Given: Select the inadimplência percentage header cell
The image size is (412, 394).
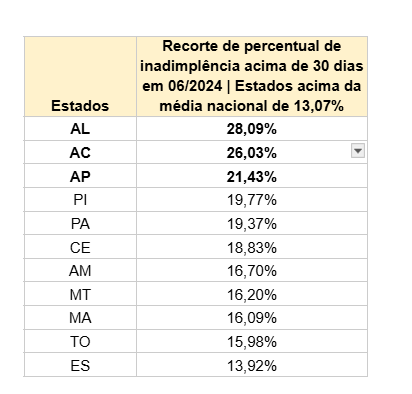Looking at the screenshot, I should pos(252,77).
